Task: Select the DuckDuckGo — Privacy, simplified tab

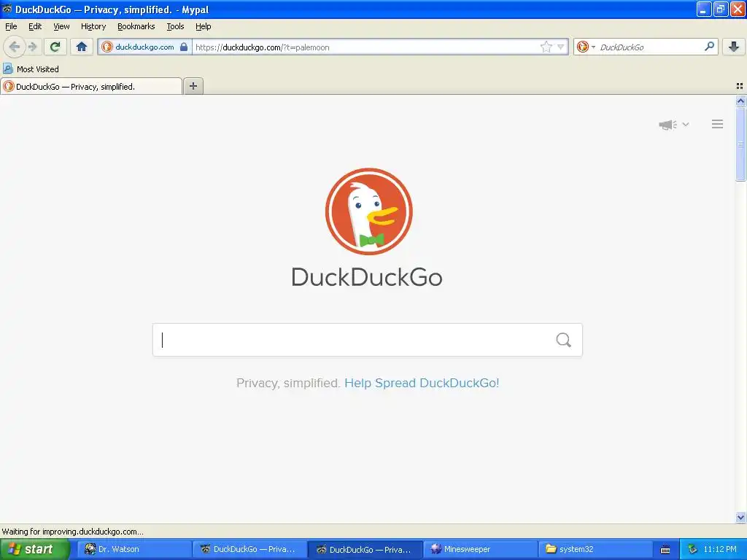Action: click(x=91, y=86)
